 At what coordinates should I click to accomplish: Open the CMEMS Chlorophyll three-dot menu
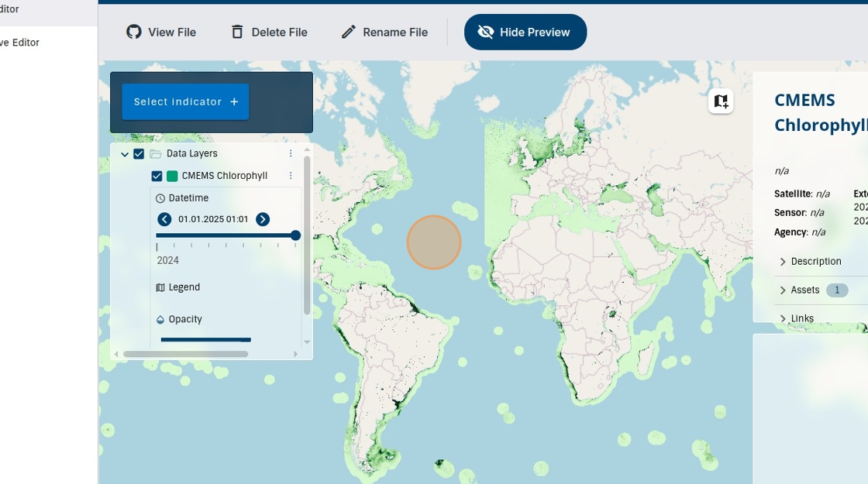pos(291,175)
